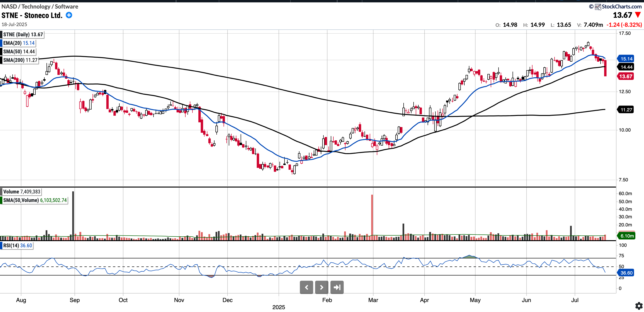Click the next chart arrow button
Viewport: 644px width, 312px height.
pos(322,287)
